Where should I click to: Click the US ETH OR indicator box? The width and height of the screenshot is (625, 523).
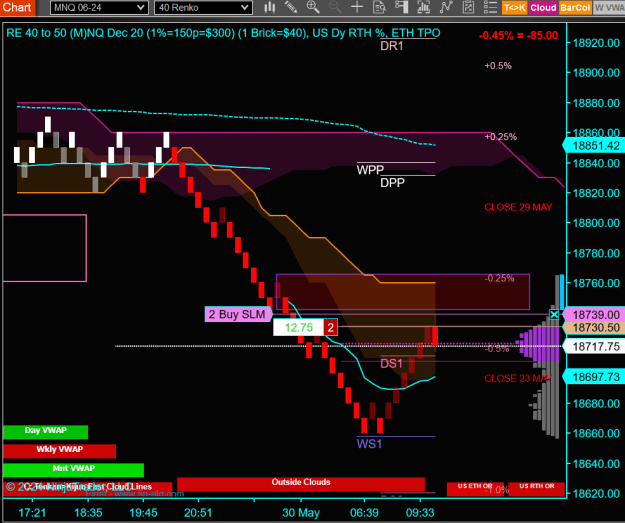click(x=475, y=488)
